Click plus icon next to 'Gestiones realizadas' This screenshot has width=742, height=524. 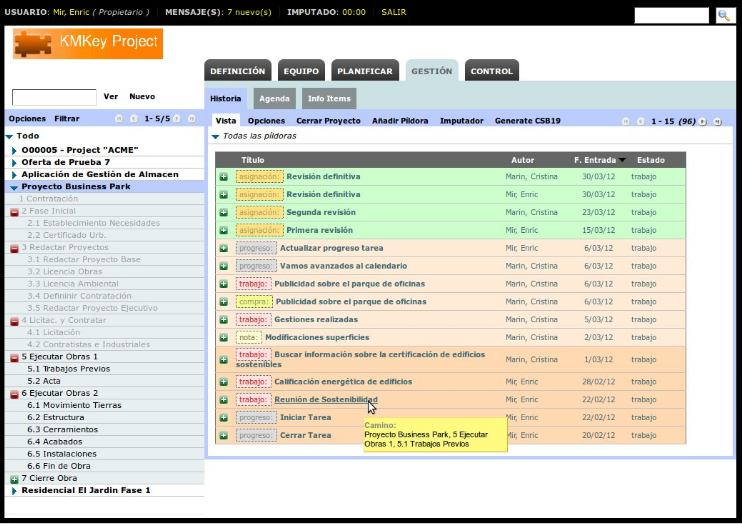223,320
